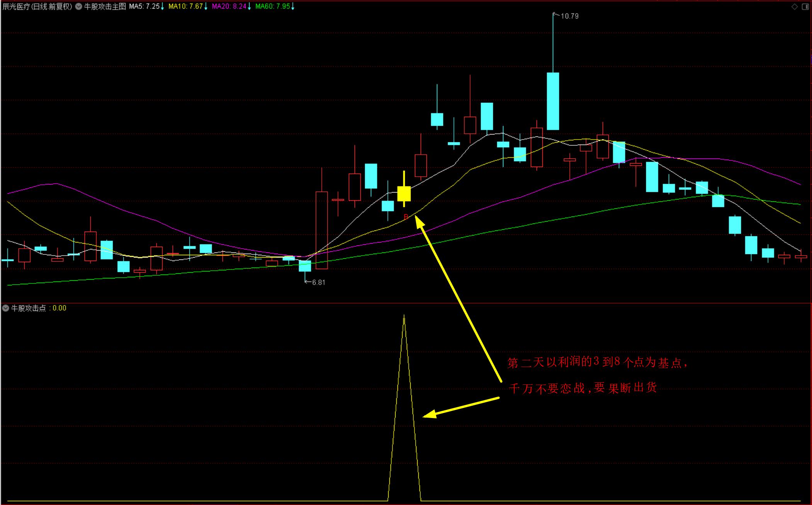Click the 牛股攻击点 indicator name
This screenshot has width=812, height=505.
pos(29,308)
